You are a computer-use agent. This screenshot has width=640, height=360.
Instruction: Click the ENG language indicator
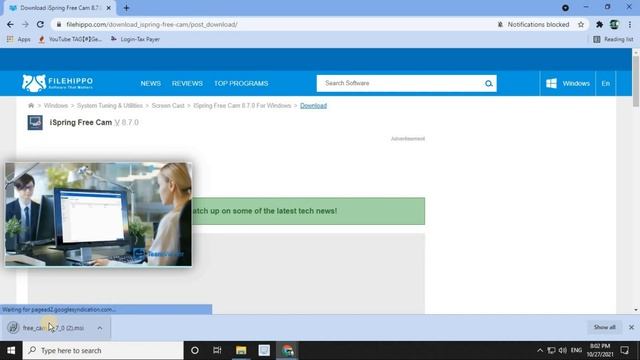576,350
